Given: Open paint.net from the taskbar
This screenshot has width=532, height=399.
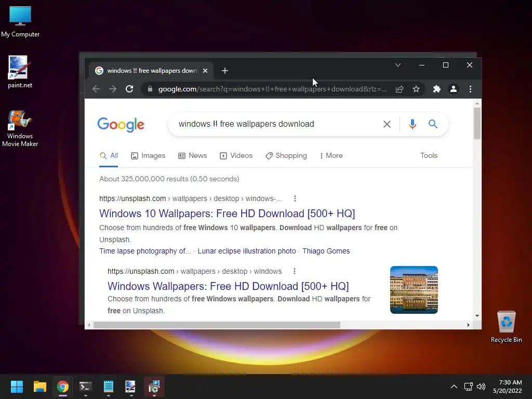Looking at the screenshot, I should pos(130,387).
